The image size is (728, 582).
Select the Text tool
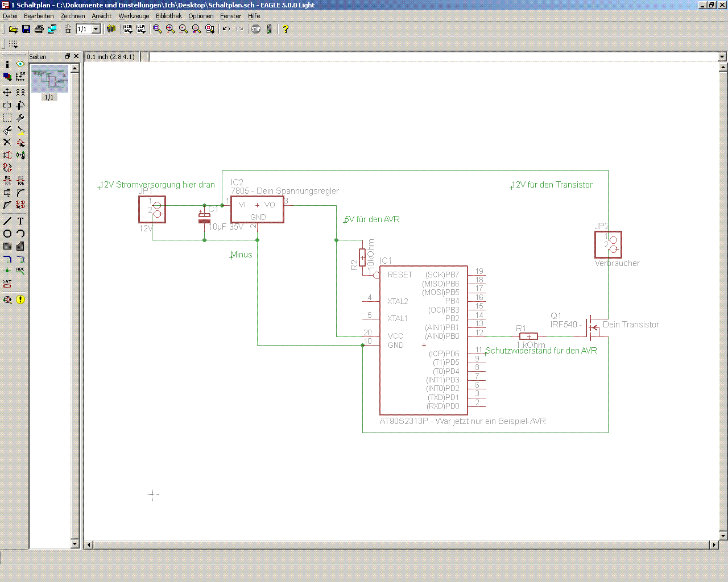(20, 221)
